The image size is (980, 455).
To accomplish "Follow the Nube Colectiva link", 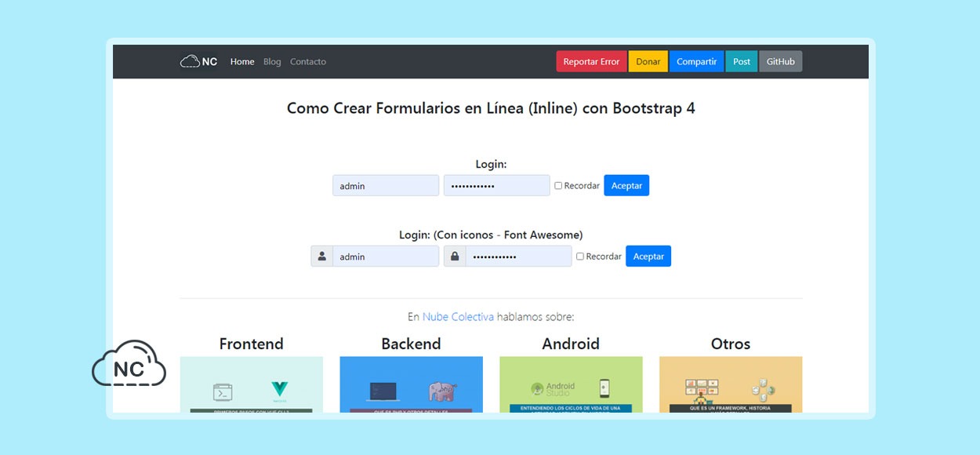I will (x=458, y=317).
